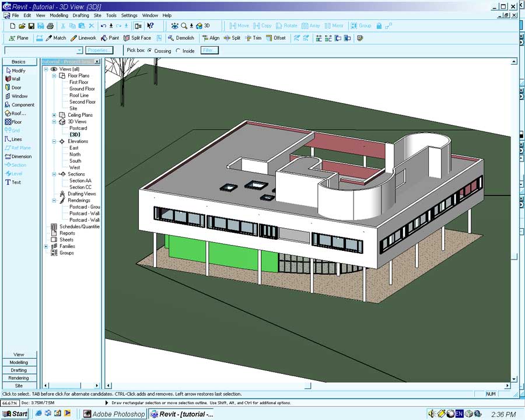Open the type selector dropdown
The width and height of the screenshot is (525, 420).
point(79,50)
